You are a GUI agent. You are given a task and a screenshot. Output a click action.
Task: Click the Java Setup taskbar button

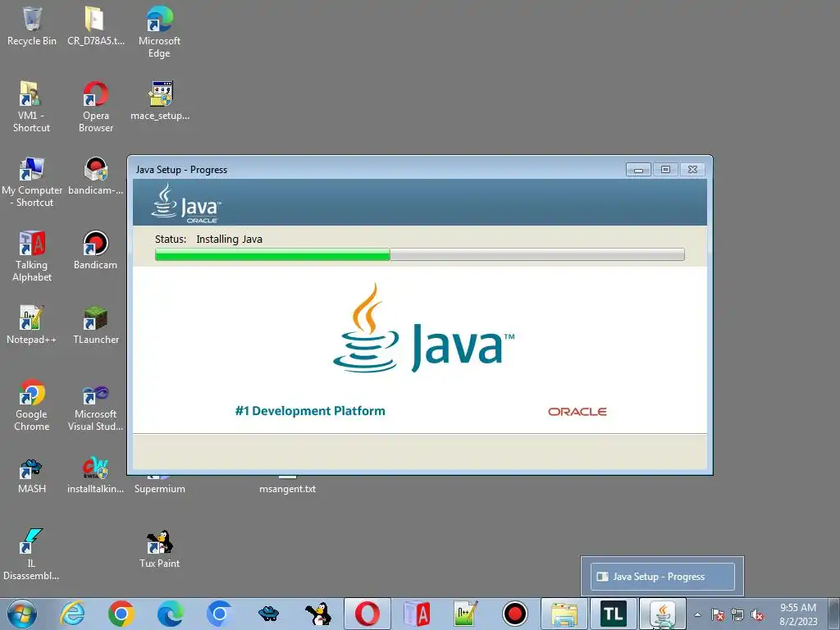(663, 614)
